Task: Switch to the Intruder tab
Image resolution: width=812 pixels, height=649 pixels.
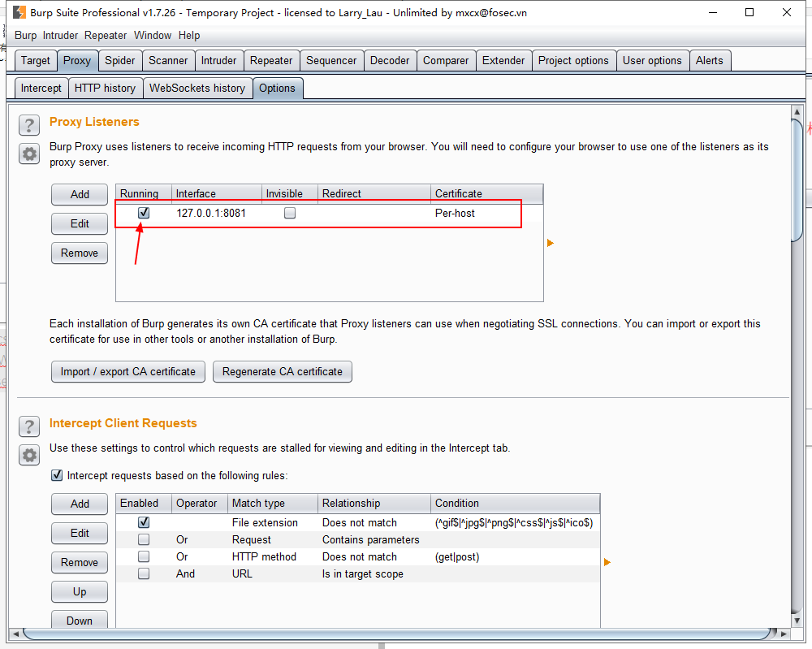Action: 218,61
